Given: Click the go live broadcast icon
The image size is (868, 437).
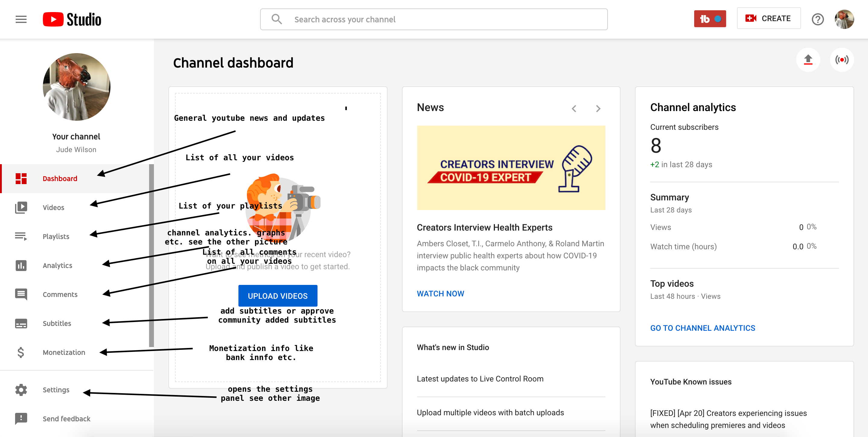Looking at the screenshot, I should click(x=841, y=60).
